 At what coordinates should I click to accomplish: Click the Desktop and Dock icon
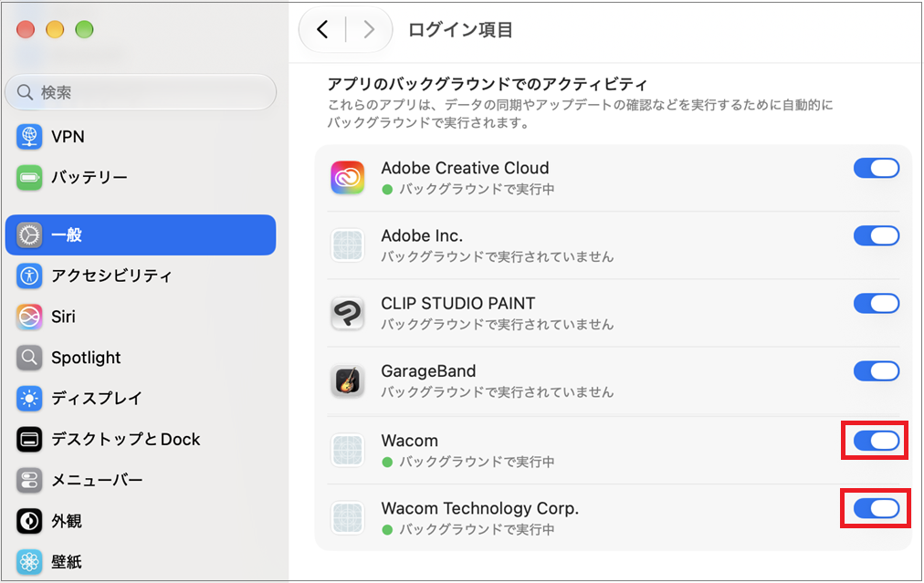pyautogui.click(x=29, y=440)
